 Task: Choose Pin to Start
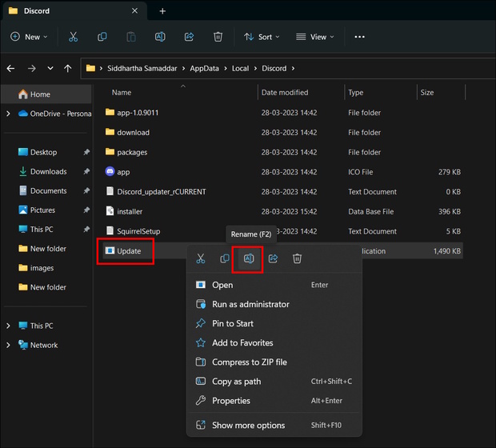tap(274, 323)
